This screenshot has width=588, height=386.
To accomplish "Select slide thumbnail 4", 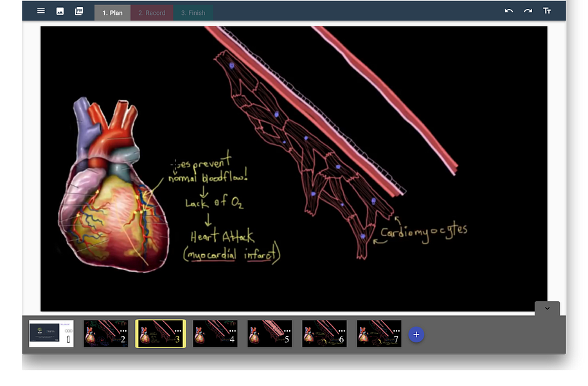I will click(215, 333).
